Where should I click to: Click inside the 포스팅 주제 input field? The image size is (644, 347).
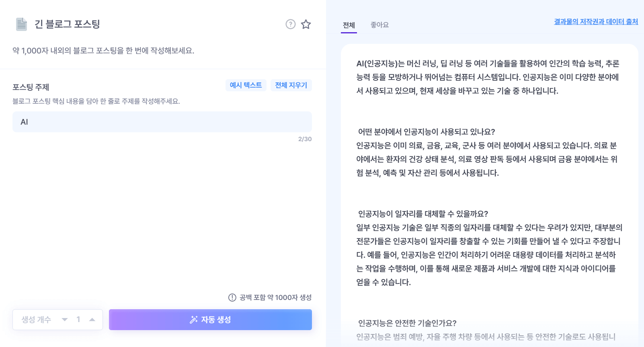tap(161, 121)
